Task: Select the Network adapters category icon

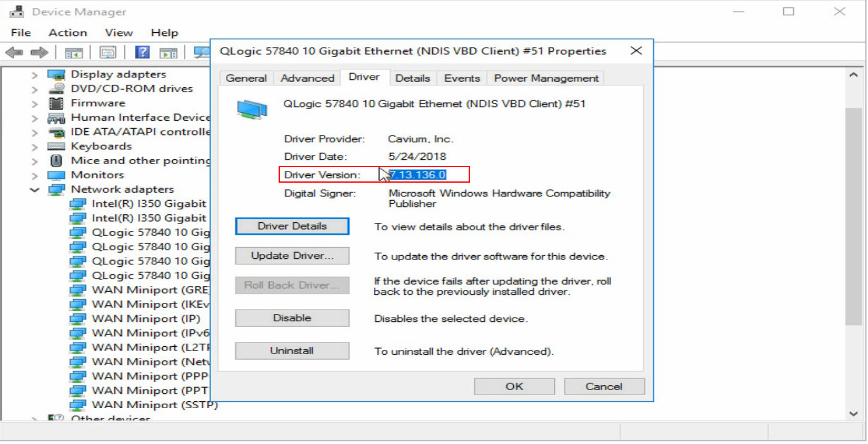Action: [56, 189]
